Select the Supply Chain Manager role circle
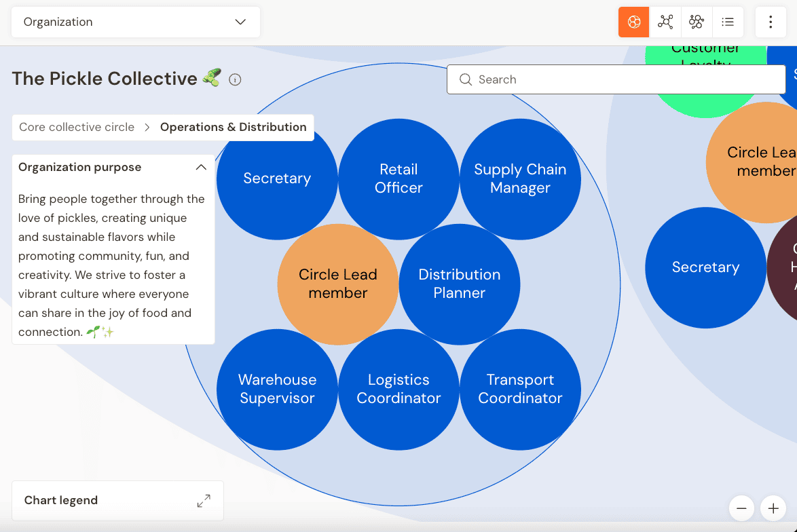 click(520, 179)
